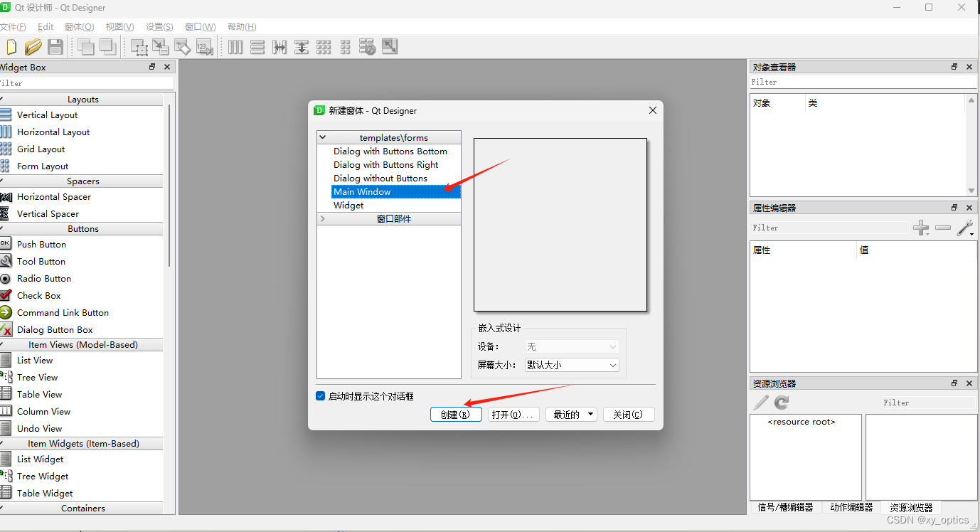The image size is (980, 532).
Task: Click Lay Out in Form Layout icon
Action: (346, 47)
